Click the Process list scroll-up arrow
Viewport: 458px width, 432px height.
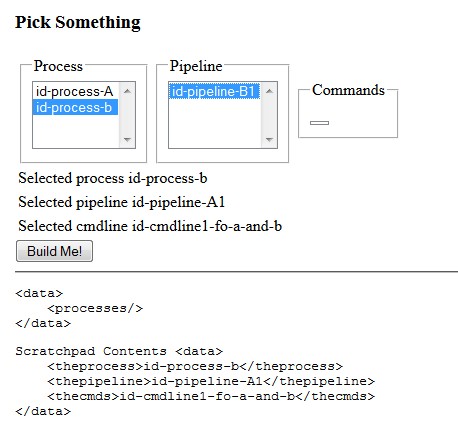coord(127,91)
